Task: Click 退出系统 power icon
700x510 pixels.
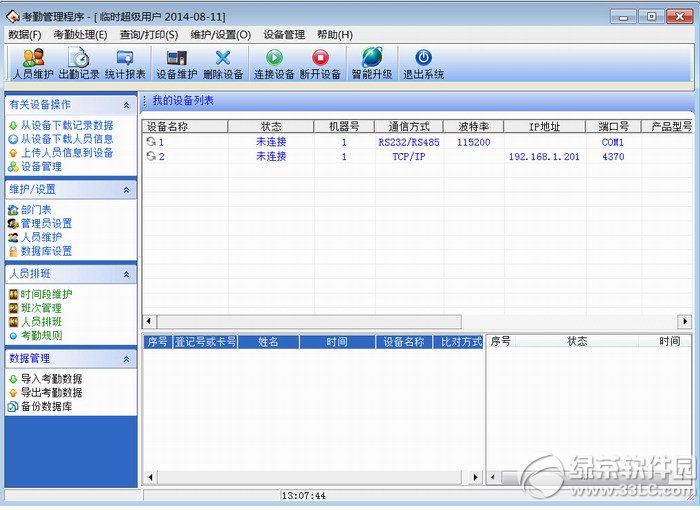Action: tap(423, 58)
